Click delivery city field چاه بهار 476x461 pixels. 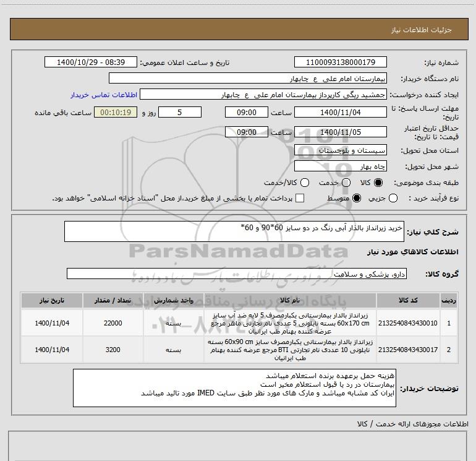coord(340,166)
